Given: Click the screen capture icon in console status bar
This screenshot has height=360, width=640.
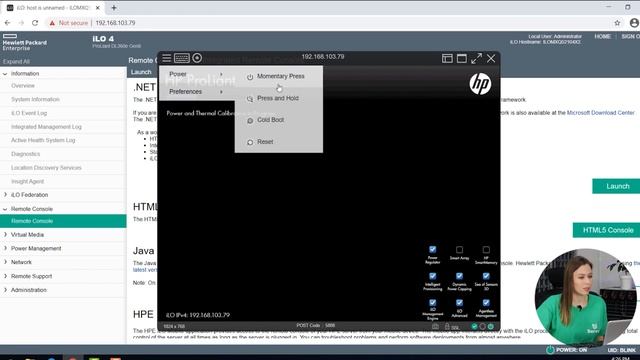Looking at the screenshot, I should tap(436, 327).
